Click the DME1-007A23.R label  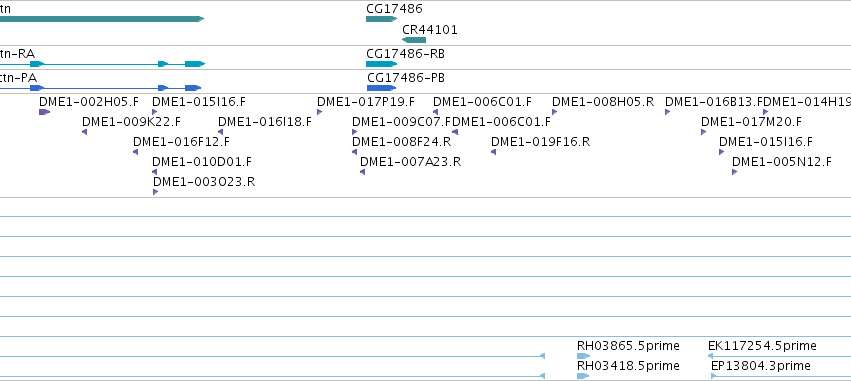point(410,162)
